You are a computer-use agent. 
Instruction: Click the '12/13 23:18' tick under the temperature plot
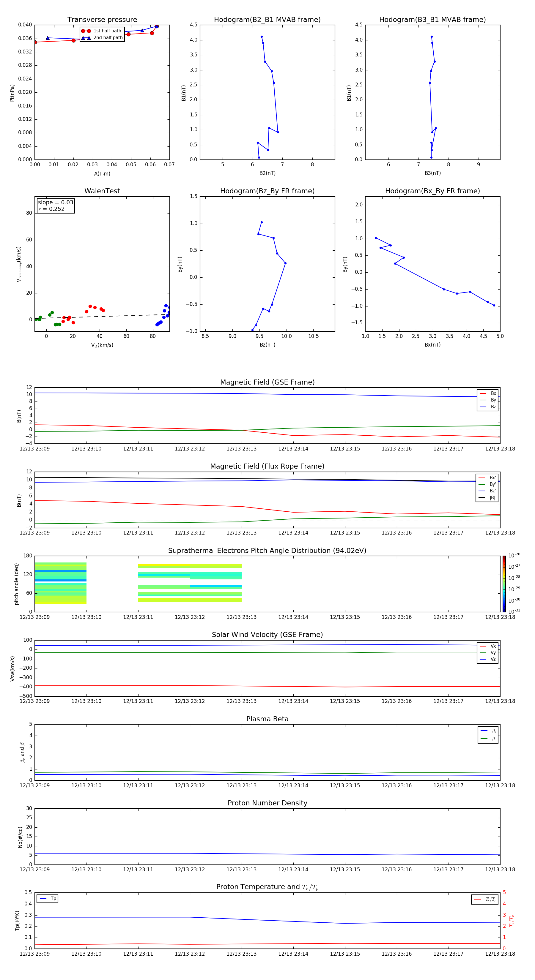[x=500, y=954]
